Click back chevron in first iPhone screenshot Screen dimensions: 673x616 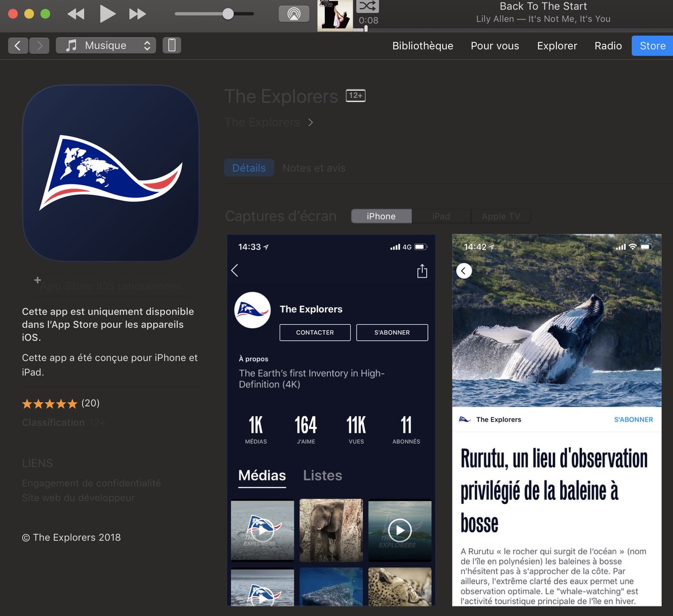(x=235, y=270)
